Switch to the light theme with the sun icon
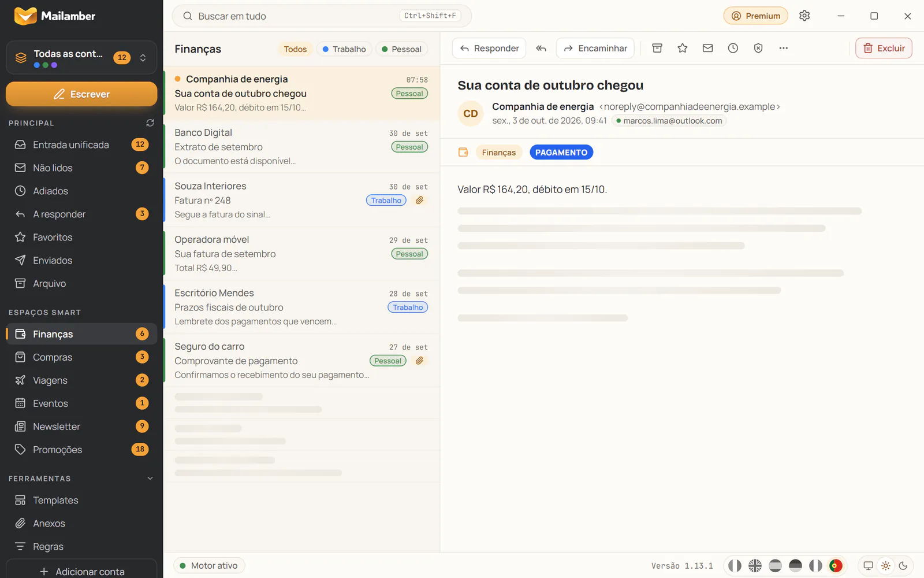The width and height of the screenshot is (924, 578). click(886, 566)
